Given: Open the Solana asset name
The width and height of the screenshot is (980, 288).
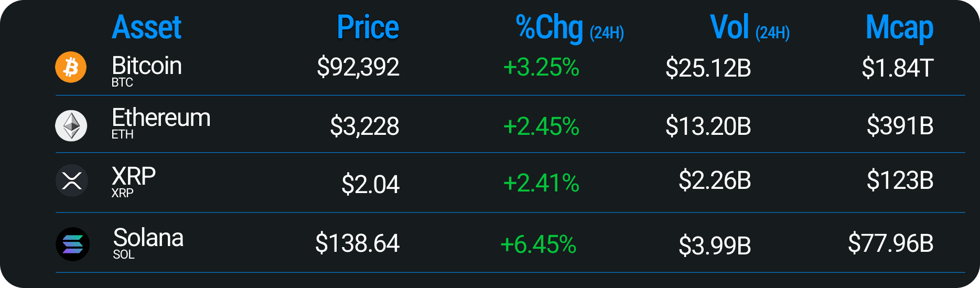Looking at the screenshot, I should point(148,238).
